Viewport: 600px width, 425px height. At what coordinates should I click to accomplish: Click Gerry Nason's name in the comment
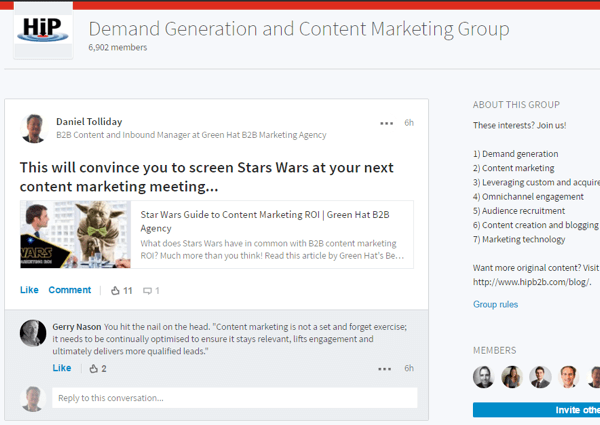click(x=77, y=327)
